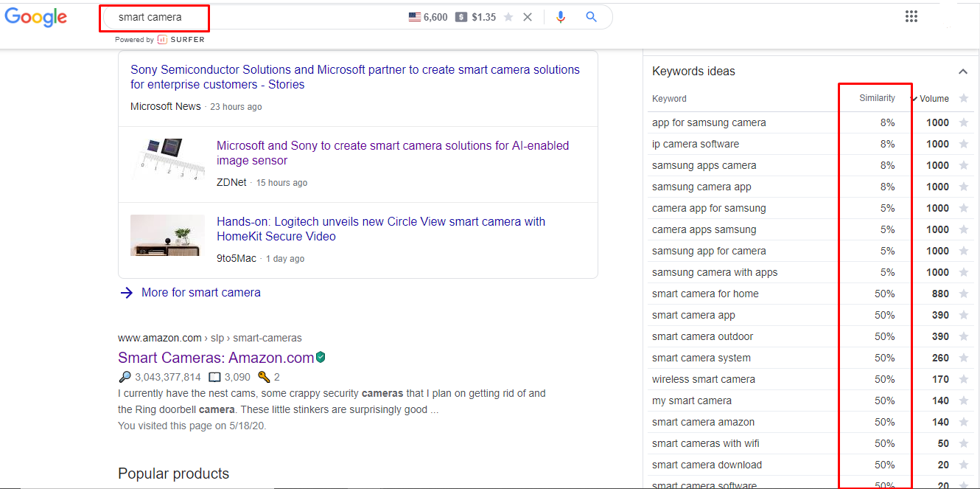This screenshot has width=980, height=489.
Task: Click the star icon in keywords table header
Action: [x=964, y=98]
